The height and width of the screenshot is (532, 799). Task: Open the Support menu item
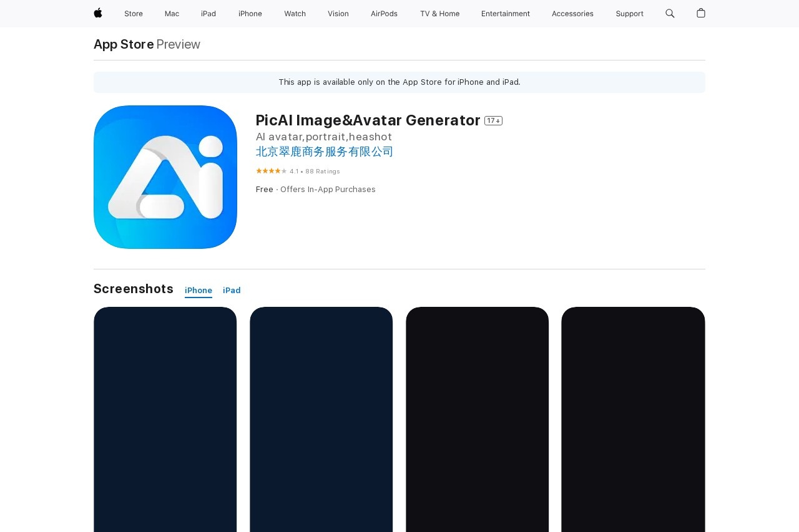click(629, 14)
